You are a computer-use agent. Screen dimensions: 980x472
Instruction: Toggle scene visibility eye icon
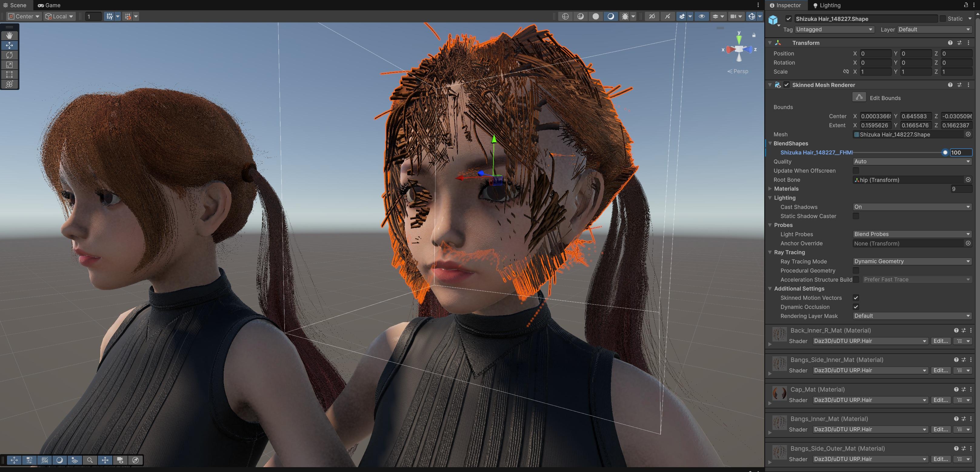pos(702,16)
